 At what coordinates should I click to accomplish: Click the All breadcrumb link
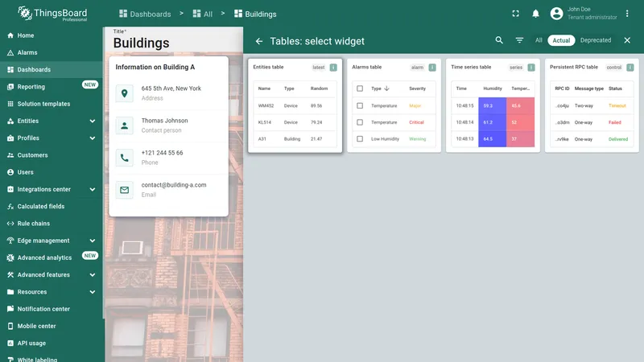pyautogui.click(x=203, y=14)
